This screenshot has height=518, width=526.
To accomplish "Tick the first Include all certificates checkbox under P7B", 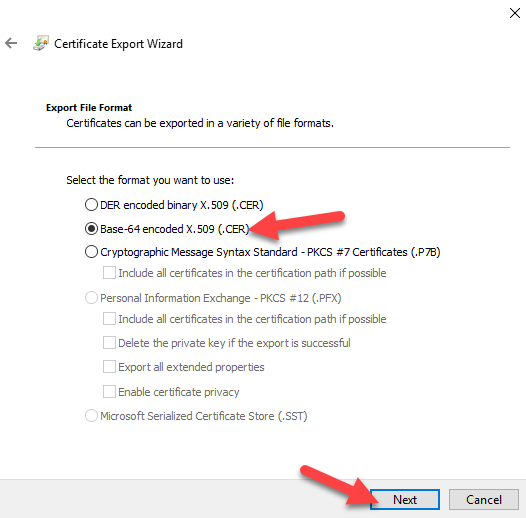I will click(x=109, y=273).
